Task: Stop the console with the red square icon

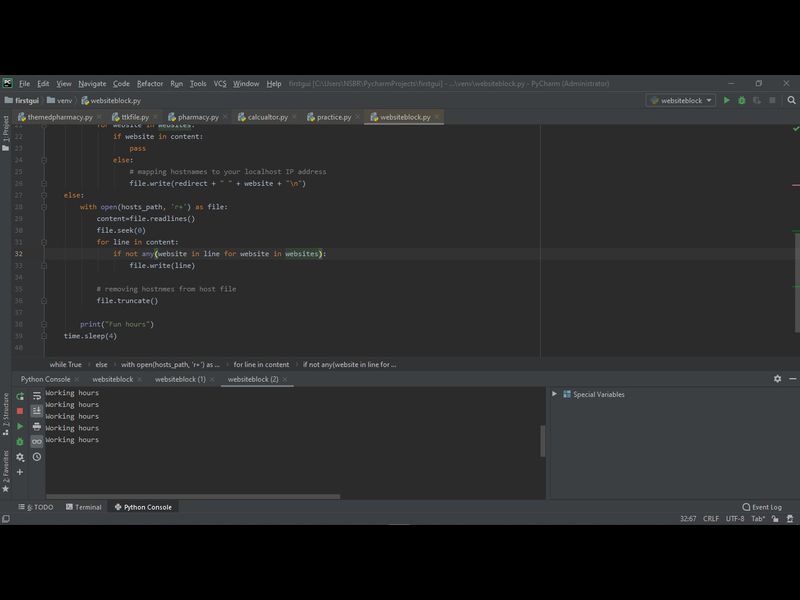Action: (20, 411)
